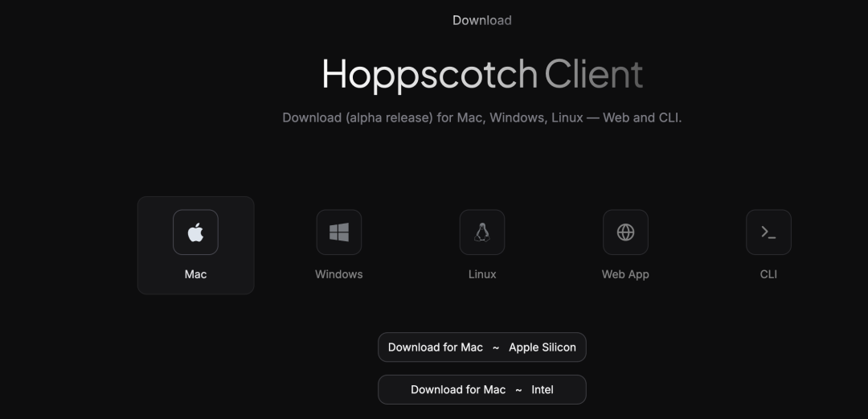Click the 'Hoppscotch Client' title
The width and height of the screenshot is (868, 419).
click(x=482, y=74)
